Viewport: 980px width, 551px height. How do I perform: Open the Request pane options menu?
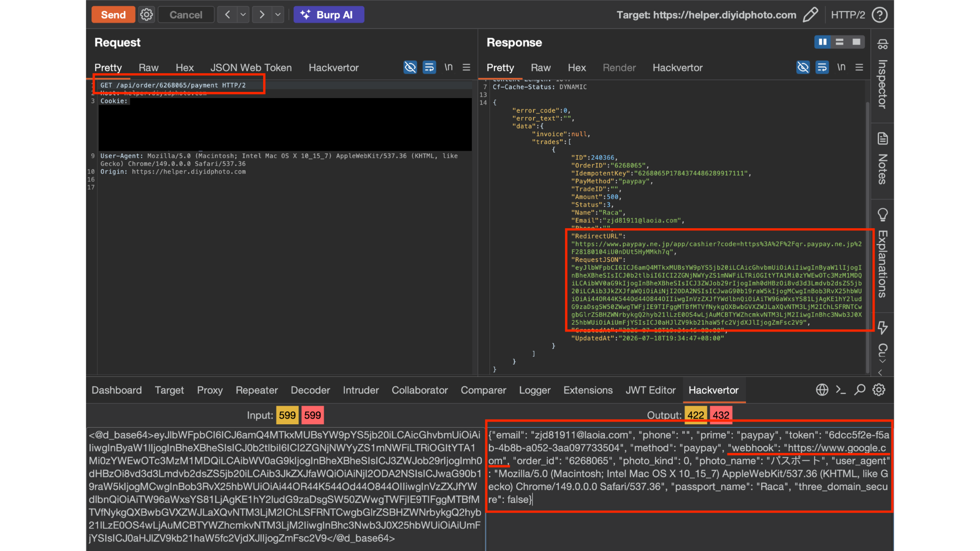467,67
